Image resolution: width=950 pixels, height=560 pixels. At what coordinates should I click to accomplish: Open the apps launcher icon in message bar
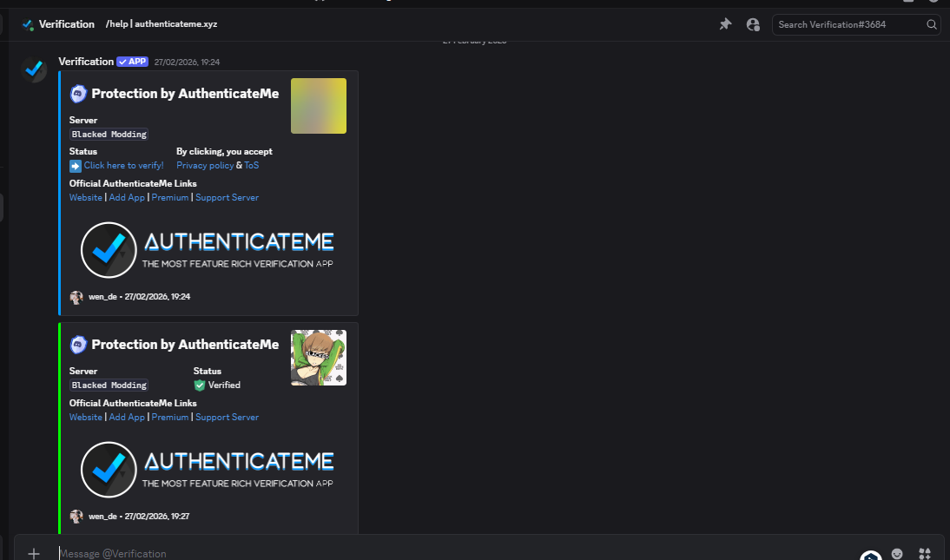click(x=925, y=553)
